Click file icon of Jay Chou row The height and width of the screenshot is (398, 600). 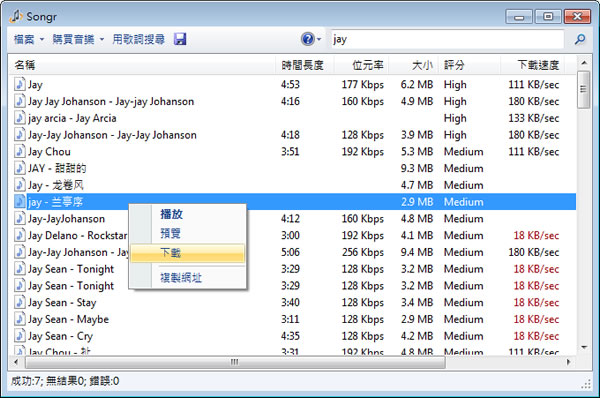point(20,151)
